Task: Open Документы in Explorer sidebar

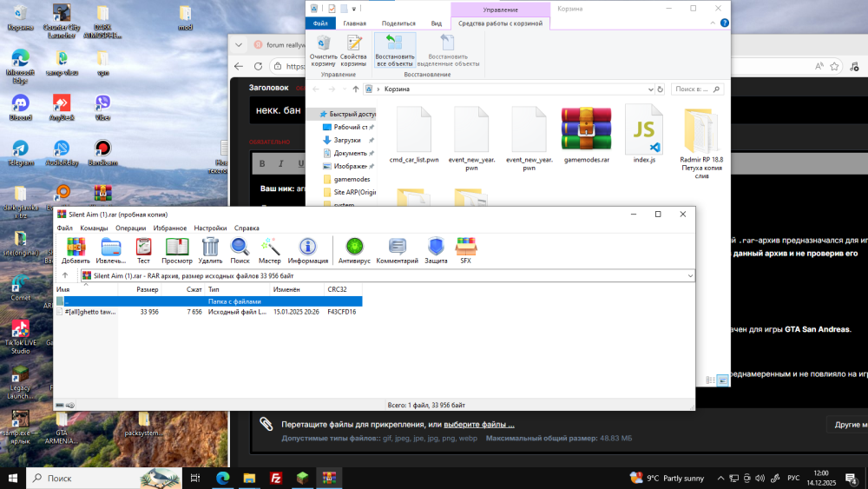Action: (350, 153)
